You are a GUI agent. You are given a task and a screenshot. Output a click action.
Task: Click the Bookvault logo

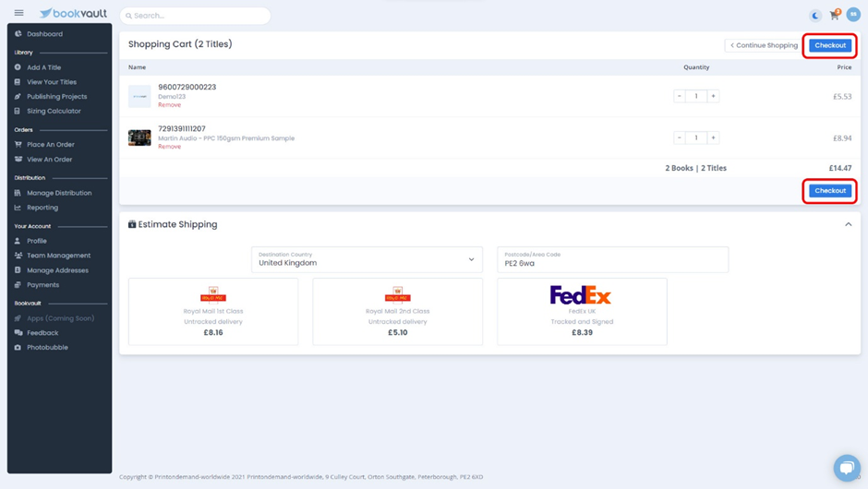pos(73,13)
